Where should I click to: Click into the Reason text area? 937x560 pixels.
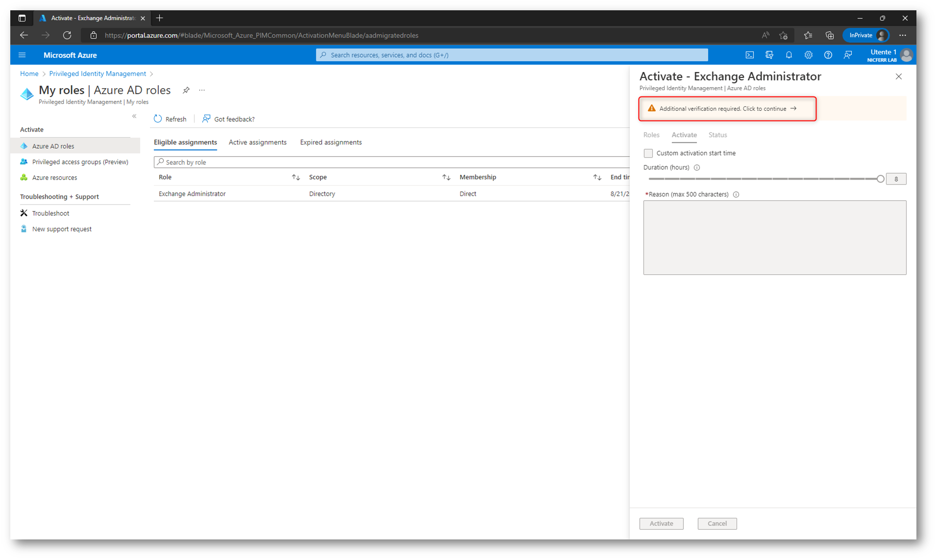click(774, 237)
